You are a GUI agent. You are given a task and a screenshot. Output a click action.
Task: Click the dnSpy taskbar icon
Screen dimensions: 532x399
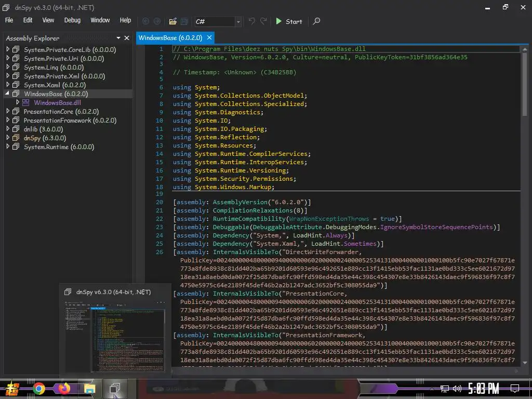click(x=115, y=389)
